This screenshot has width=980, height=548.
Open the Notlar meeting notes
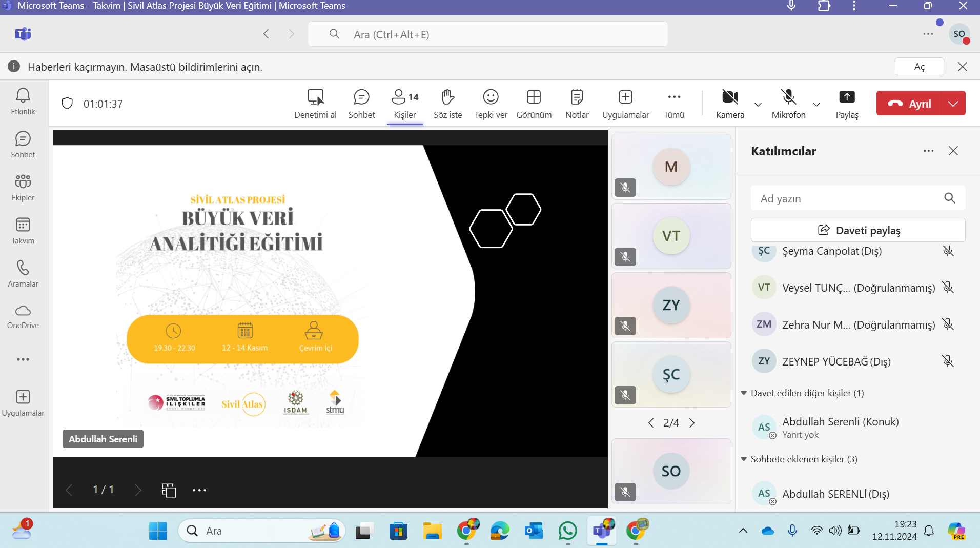tap(577, 104)
